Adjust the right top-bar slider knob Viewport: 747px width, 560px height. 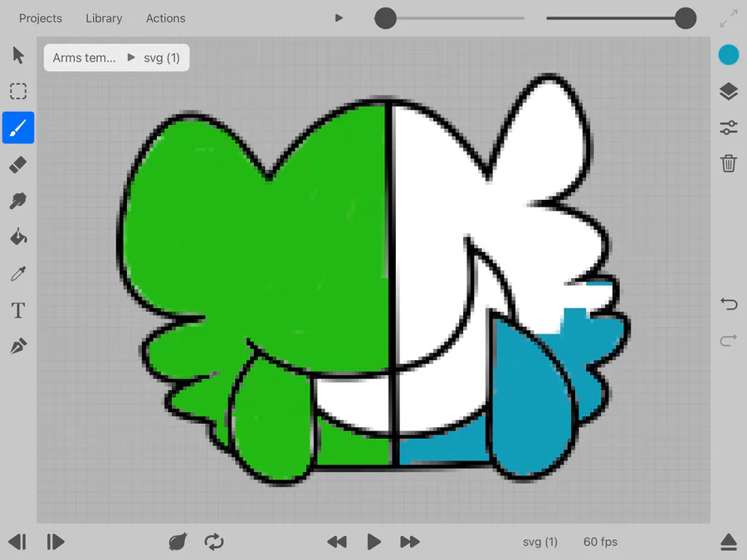tap(686, 18)
